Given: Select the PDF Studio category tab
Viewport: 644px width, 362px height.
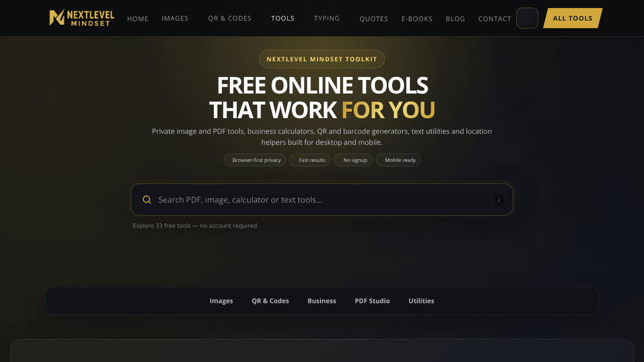Looking at the screenshot, I should click(x=372, y=301).
